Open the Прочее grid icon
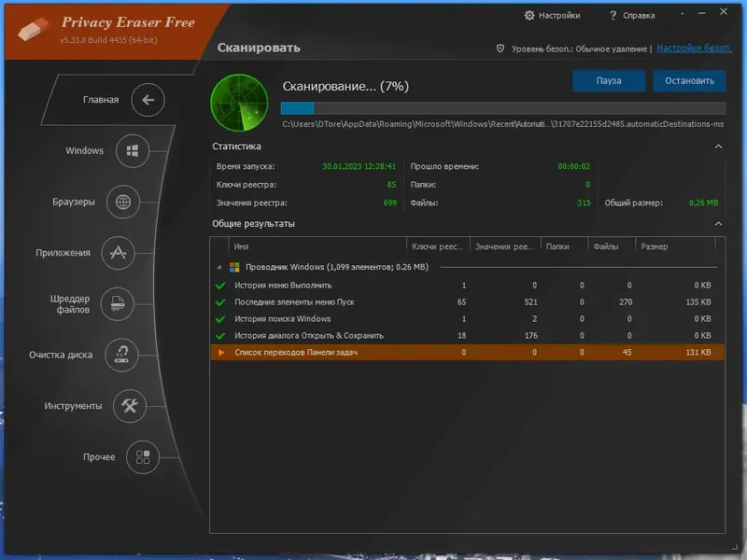The image size is (747, 560). (143, 457)
